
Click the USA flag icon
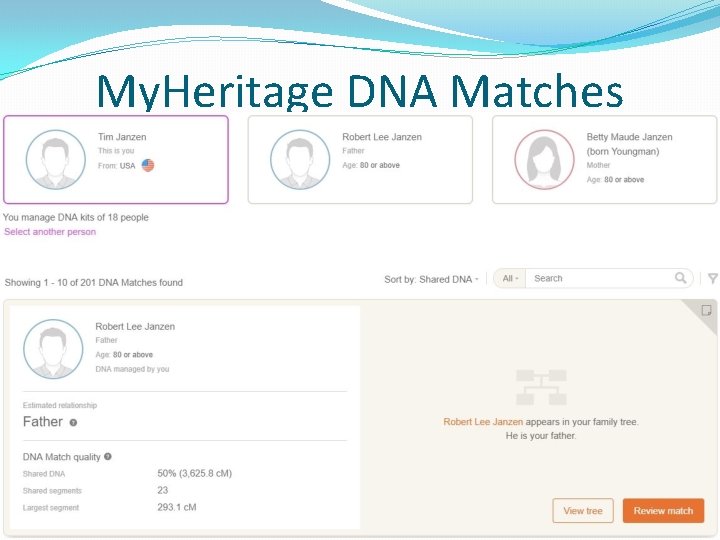point(148,165)
